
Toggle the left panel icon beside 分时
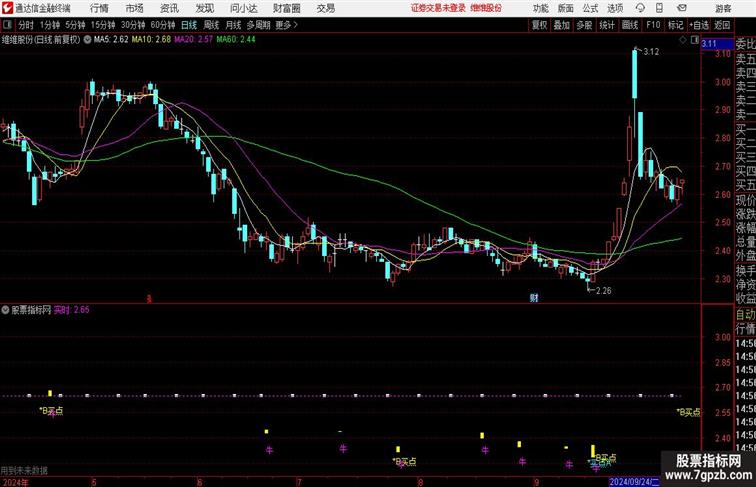7,25
